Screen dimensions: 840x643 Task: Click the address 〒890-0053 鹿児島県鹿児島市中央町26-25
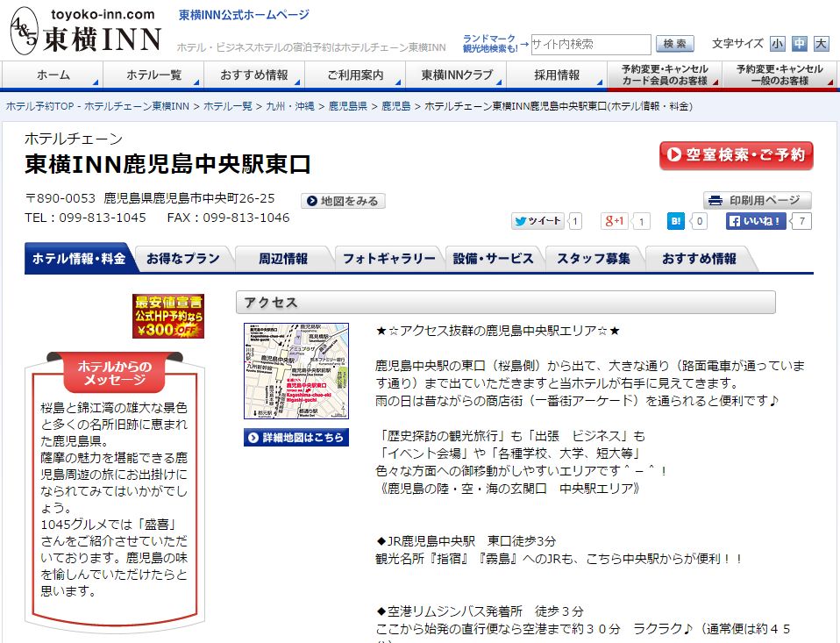(x=149, y=198)
